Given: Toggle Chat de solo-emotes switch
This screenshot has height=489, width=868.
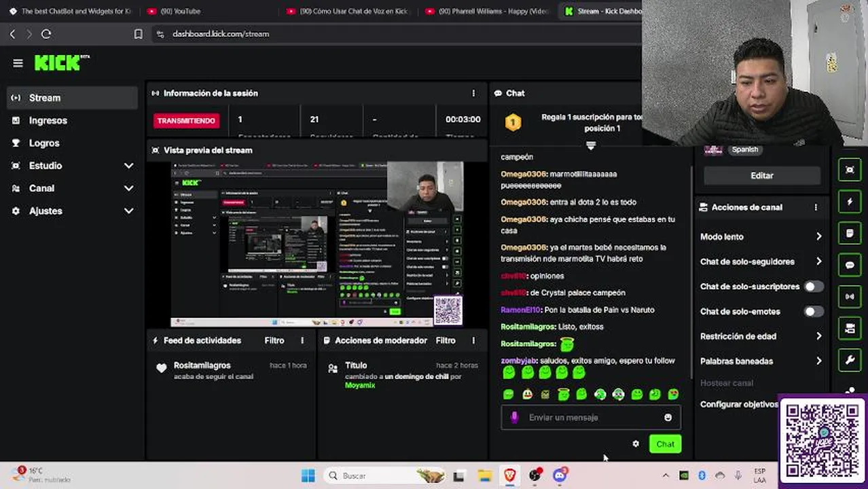Looking at the screenshot, I should click(814, 312).
